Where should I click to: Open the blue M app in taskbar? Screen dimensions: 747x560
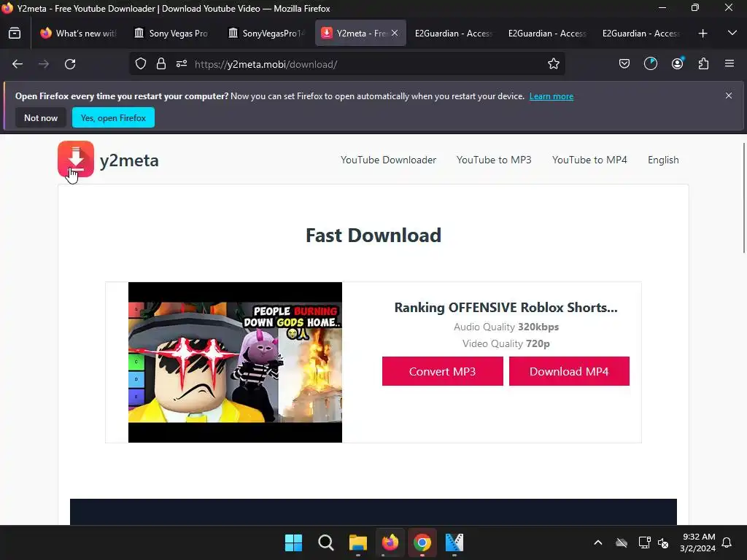tap(454, 542)
